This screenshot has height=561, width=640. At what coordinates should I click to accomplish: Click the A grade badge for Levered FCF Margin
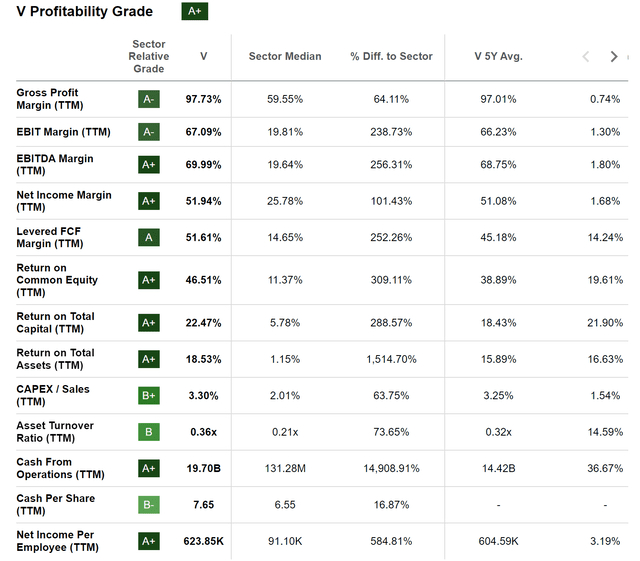[149, 237]
